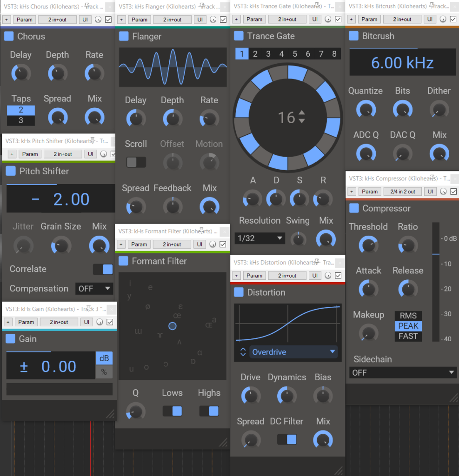Toggle the Trance Gate enable square
The image size is (459, 476).
click(x=239, y=36)
